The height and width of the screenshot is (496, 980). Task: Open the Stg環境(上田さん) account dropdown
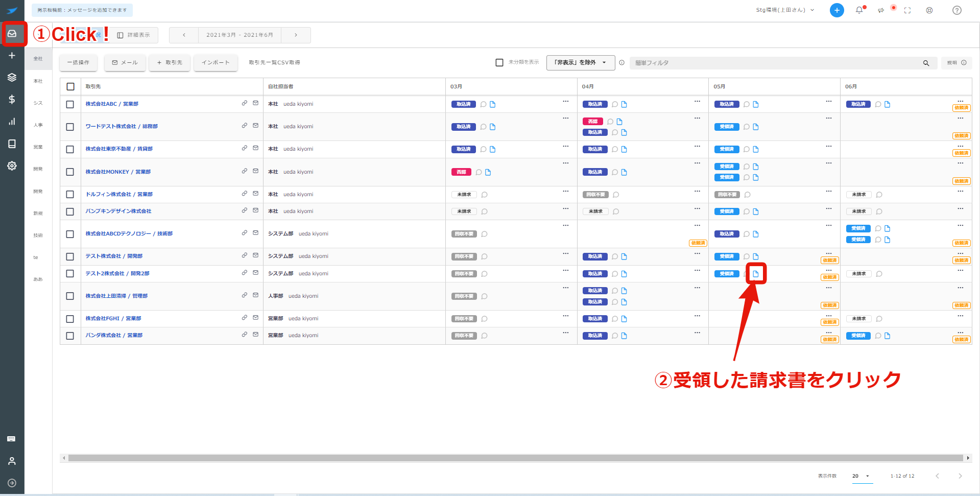tap(785, 10)
